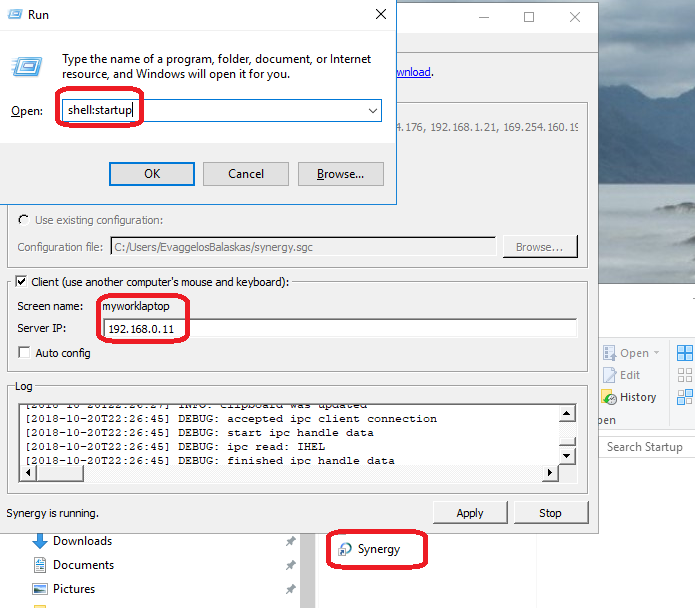Click OK in the Run dialog

151,174
